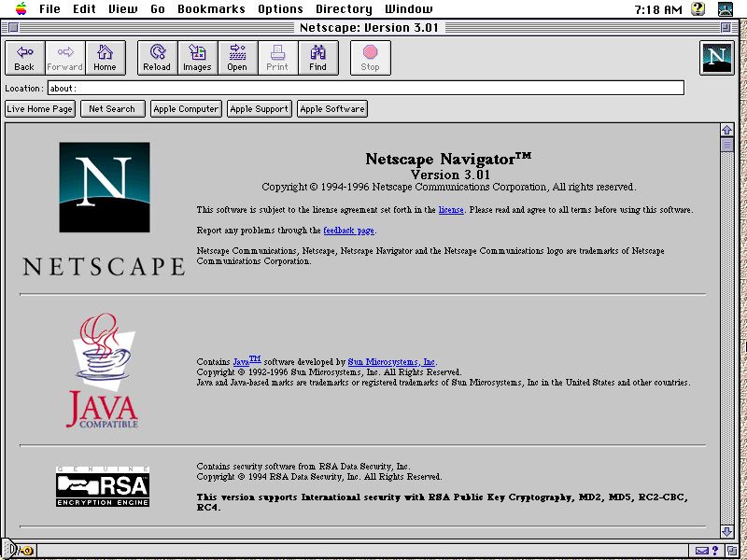Viewport: 747px width, 560px height.
Task: Click the security key icon in status bar
Action: click(x=25, y=551)
